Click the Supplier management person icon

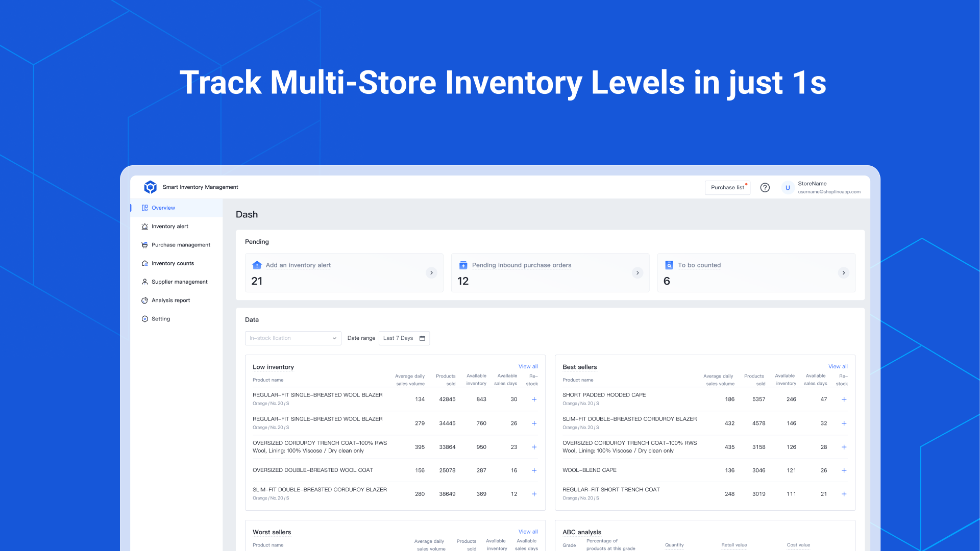tap(145, 282)
